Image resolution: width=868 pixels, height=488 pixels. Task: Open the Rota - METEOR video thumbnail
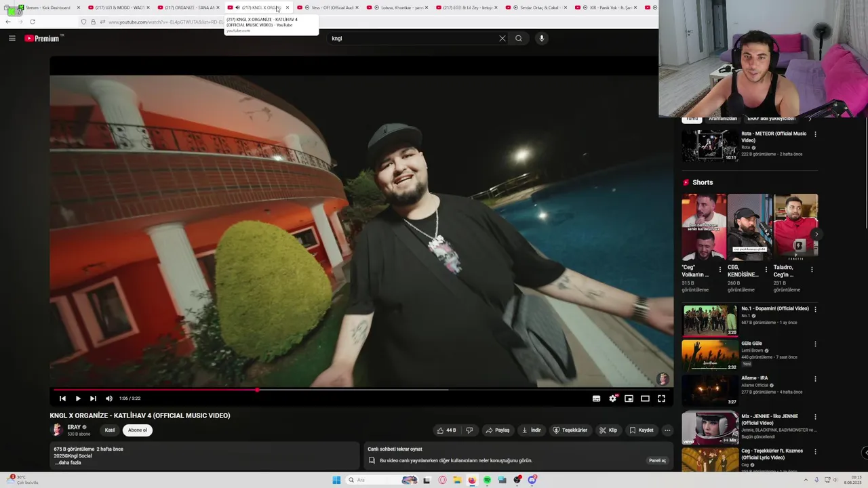(709, 145)
